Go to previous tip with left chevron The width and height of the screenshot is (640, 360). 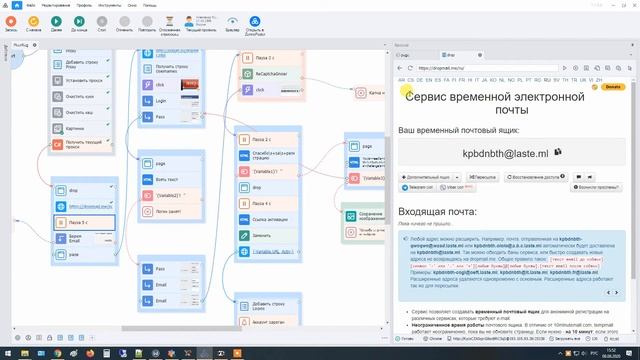609,293
